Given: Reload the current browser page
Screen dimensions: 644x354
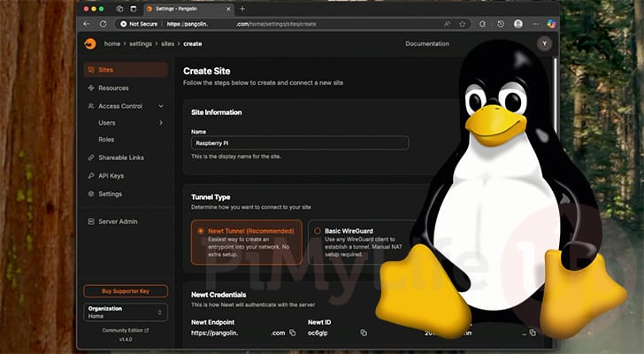Looking at the screenshot, I should [x=103, y=24].
